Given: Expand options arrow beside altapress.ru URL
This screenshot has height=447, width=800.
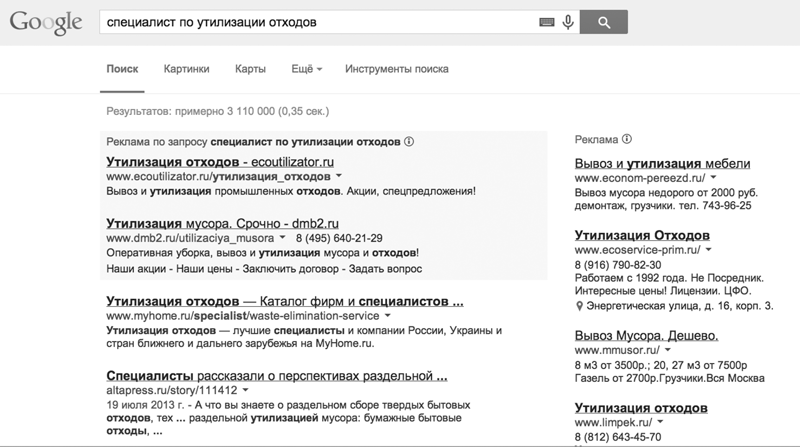Looking at the screenshot, I should 245,390.
